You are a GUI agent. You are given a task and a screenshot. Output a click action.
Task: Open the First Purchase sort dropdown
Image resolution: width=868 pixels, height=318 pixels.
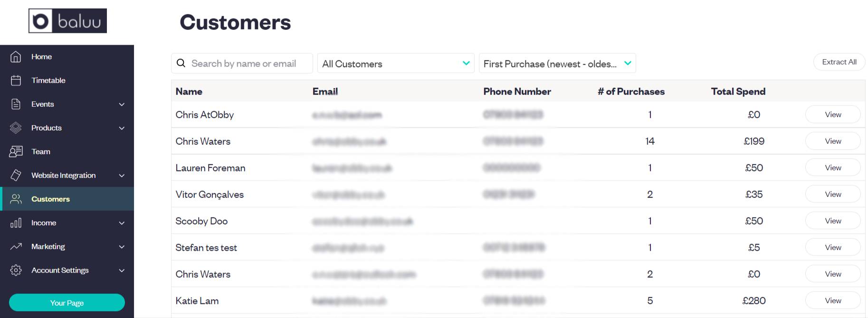pos(557,63)
